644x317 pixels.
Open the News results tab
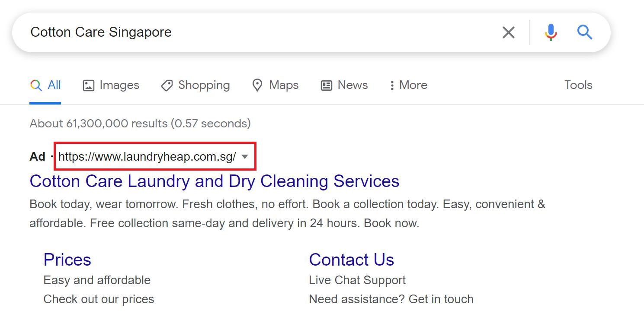tap(352, 85)
